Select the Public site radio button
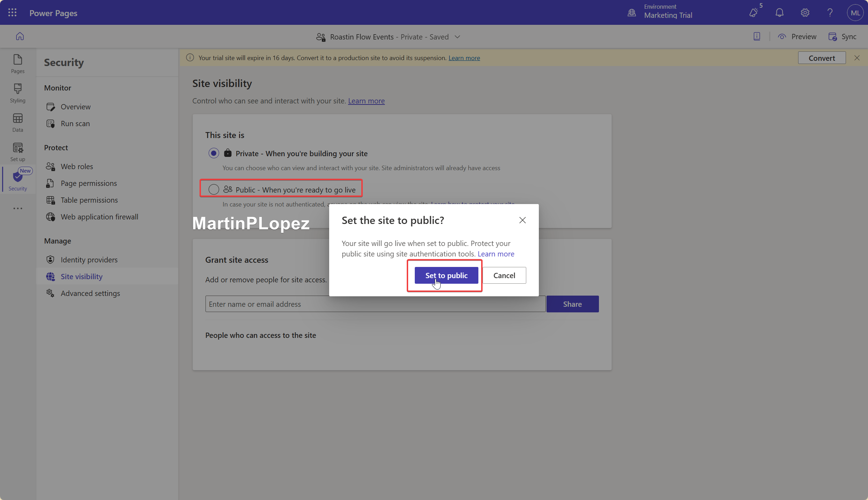Viewport: 868px width, 500px height. pos(214,189)
